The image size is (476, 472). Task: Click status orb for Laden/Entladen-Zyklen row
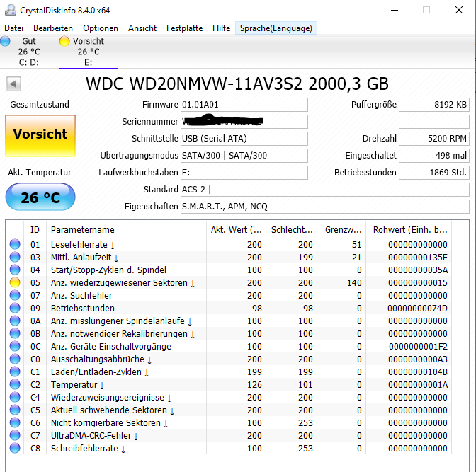(15, 372)
